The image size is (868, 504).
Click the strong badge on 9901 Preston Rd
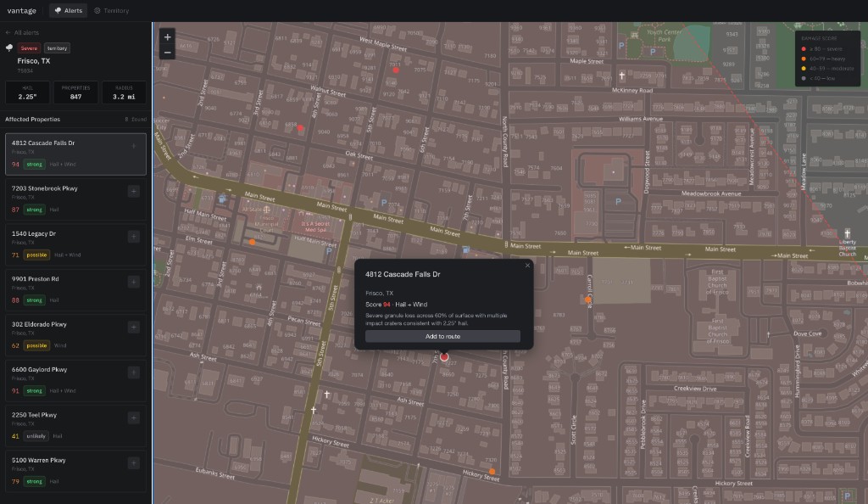34,300
